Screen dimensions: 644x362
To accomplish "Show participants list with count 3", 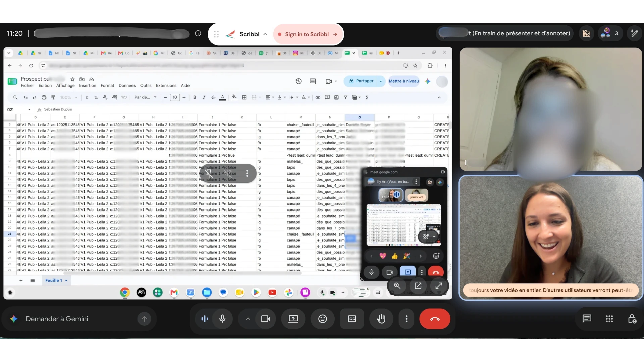I will coord(610,33).
